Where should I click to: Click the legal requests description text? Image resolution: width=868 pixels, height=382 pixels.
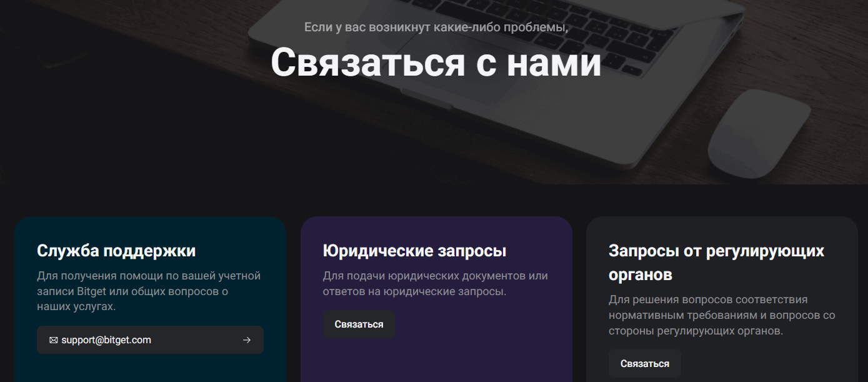click(434, 281)
